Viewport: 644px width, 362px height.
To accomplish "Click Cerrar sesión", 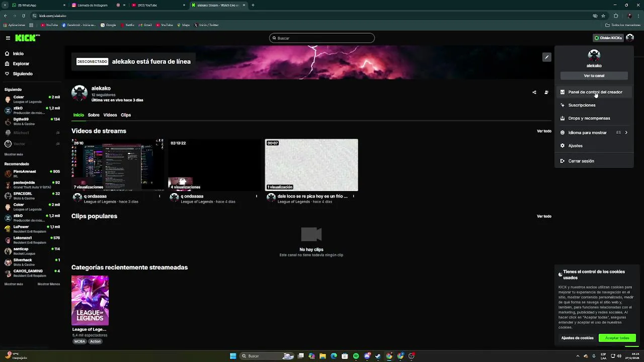I will [594, 161].
